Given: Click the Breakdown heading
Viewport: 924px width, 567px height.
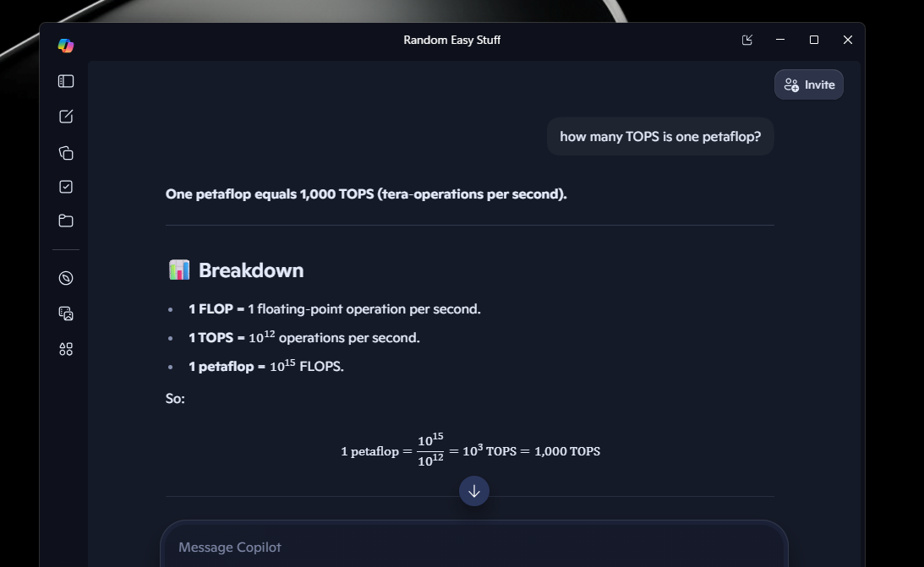Looking at the screenshot, I should pyautogui.click(x=251, y=270).
